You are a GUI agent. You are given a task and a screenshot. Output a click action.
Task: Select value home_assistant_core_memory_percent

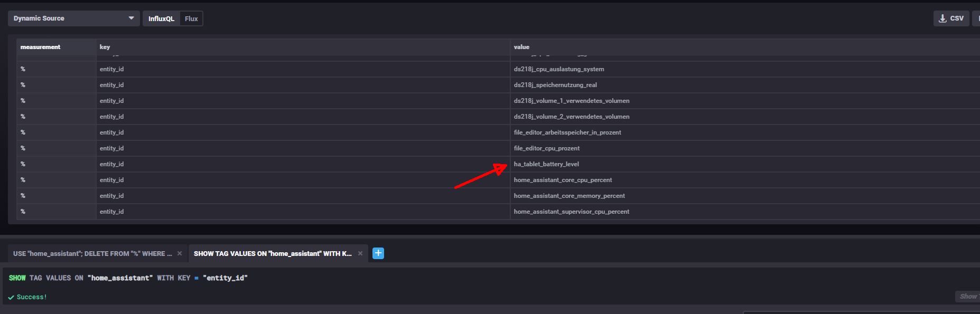tap(569, 196)
